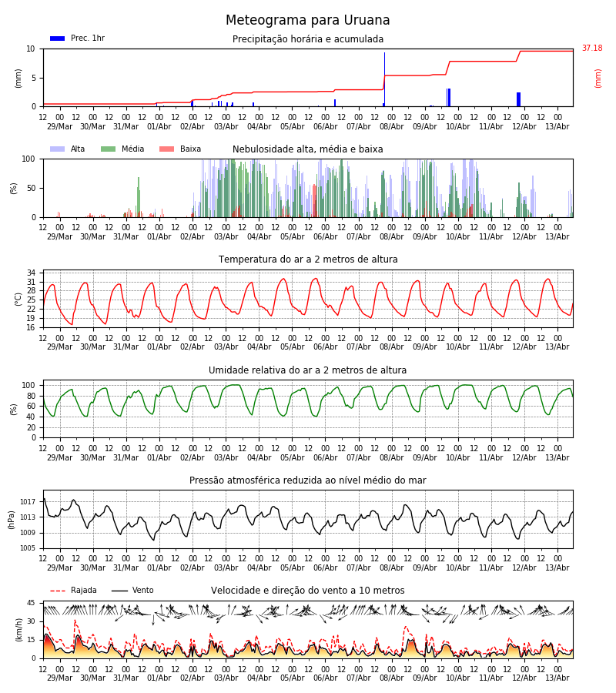Click the Umidade relativa do ar chart title
The width and height of the screenshot is (616, 693).
tap(307, 370)
